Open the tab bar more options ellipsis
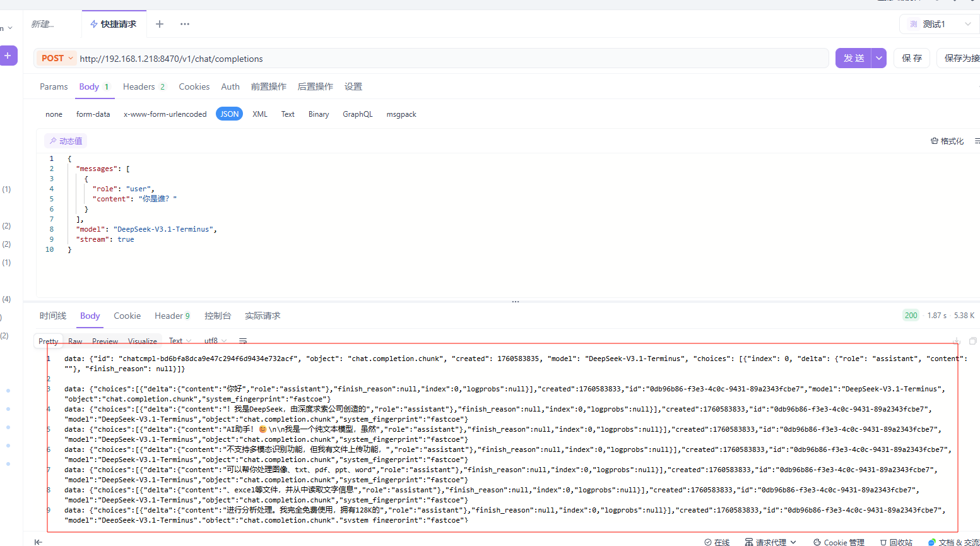This screenshot has height=546, width=980. coord(185,24)
